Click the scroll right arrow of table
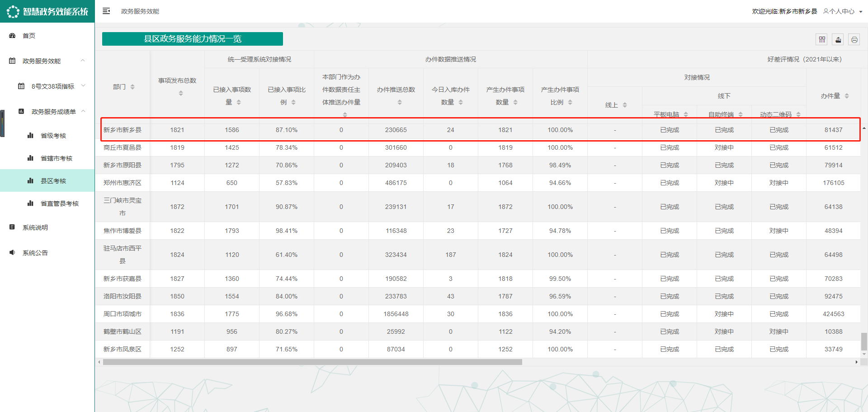The image size is (868, 412). (x=856, y=362)
